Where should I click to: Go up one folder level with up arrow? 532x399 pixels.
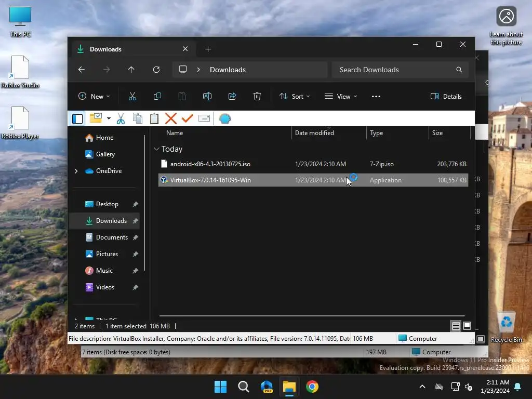(x=131, y=70)
